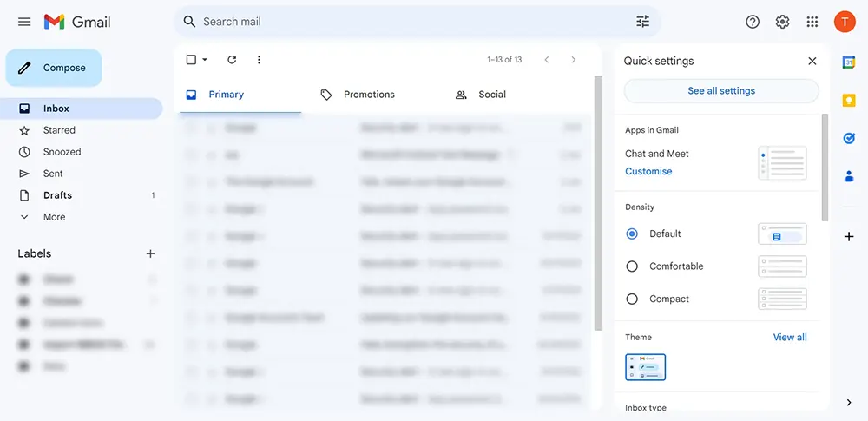Switch to the Primary tab
The image size is (868, 421).
(240, 95)
